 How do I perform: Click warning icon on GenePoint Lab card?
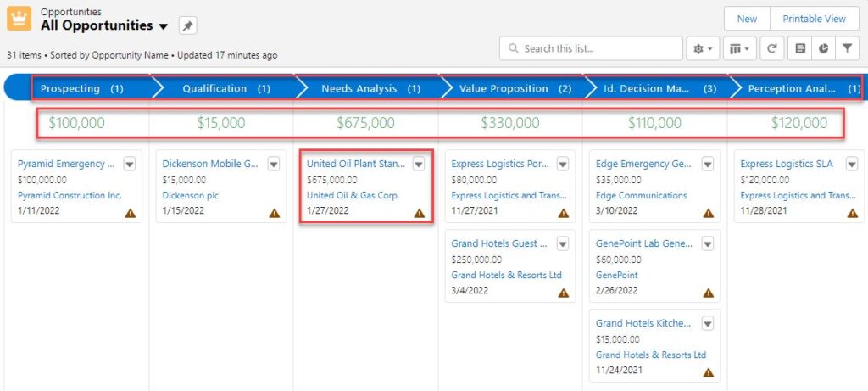tap(709, 293)
